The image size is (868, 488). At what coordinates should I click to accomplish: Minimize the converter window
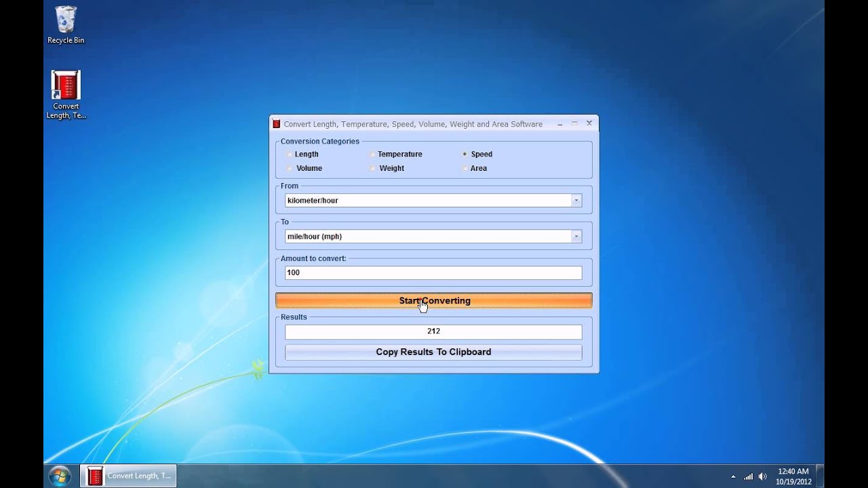tap(560, 124)
